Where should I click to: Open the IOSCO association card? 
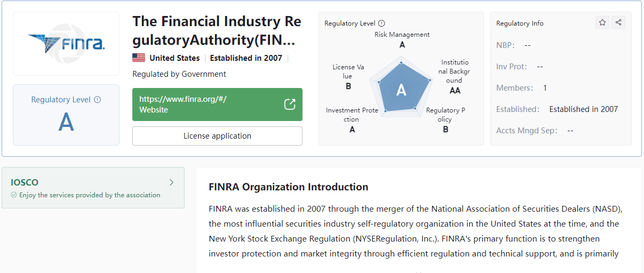[93, 188]
